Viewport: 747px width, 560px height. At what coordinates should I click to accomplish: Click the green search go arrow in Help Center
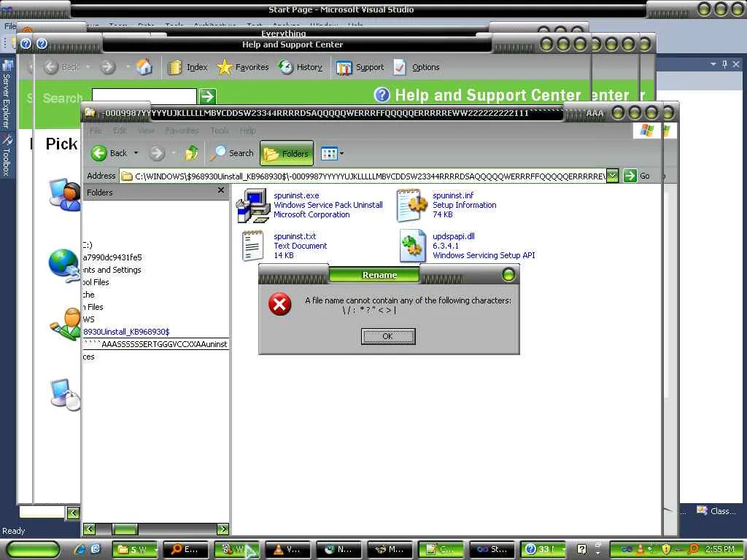(207, 96)
